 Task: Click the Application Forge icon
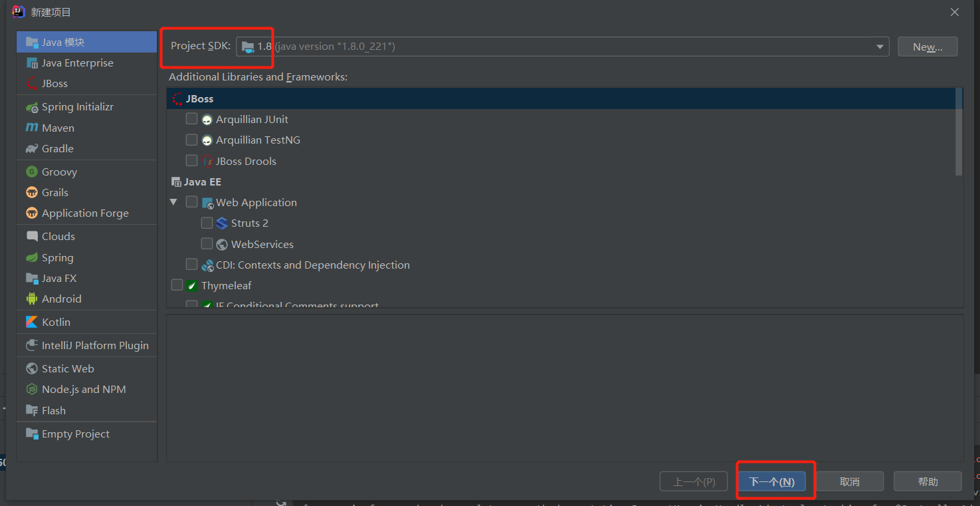coord(32,213)
